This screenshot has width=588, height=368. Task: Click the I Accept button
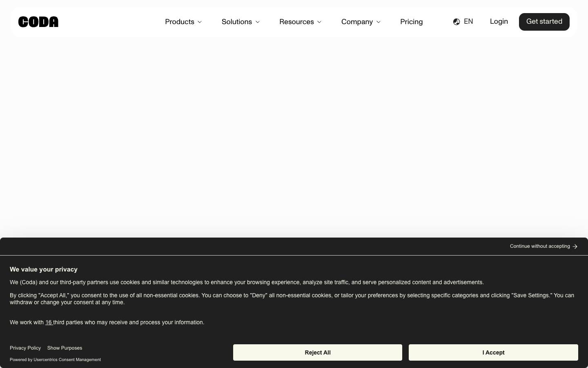tap(493, 352)
